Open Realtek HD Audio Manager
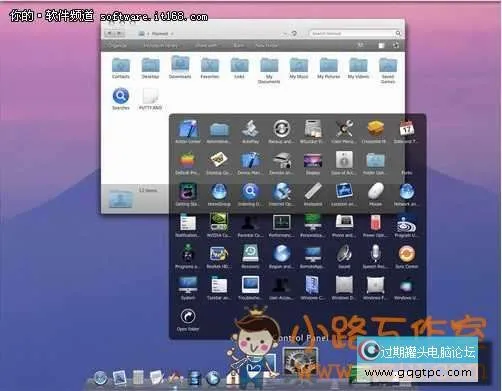The width and height of the screenshot is (502, 391). (x=219, y=257)
